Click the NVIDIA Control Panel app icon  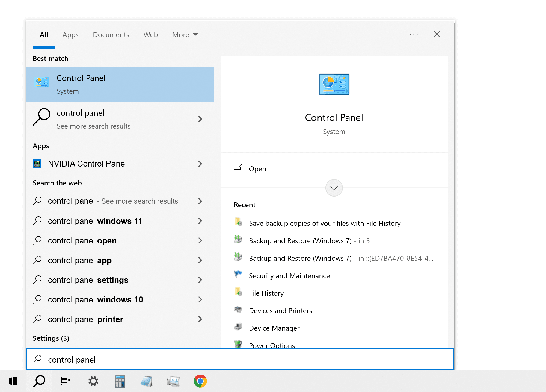[x=37, y=164]
